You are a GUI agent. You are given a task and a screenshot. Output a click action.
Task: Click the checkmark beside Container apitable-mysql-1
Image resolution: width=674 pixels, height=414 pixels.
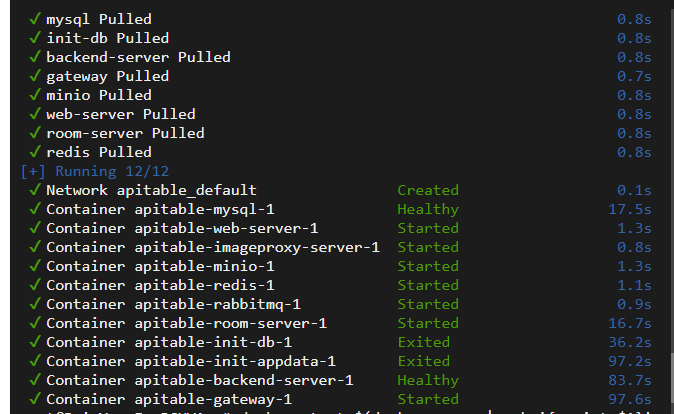click(x=36, y=209)
